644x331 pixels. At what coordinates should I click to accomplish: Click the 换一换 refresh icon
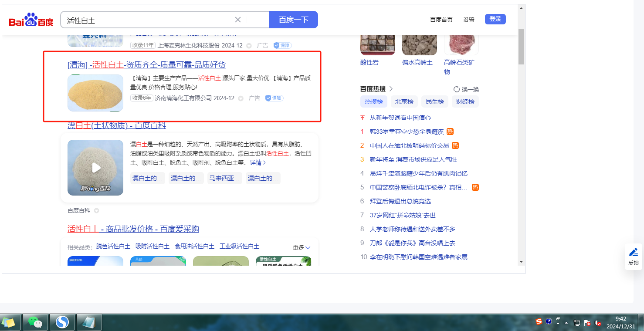pos(457,89)
